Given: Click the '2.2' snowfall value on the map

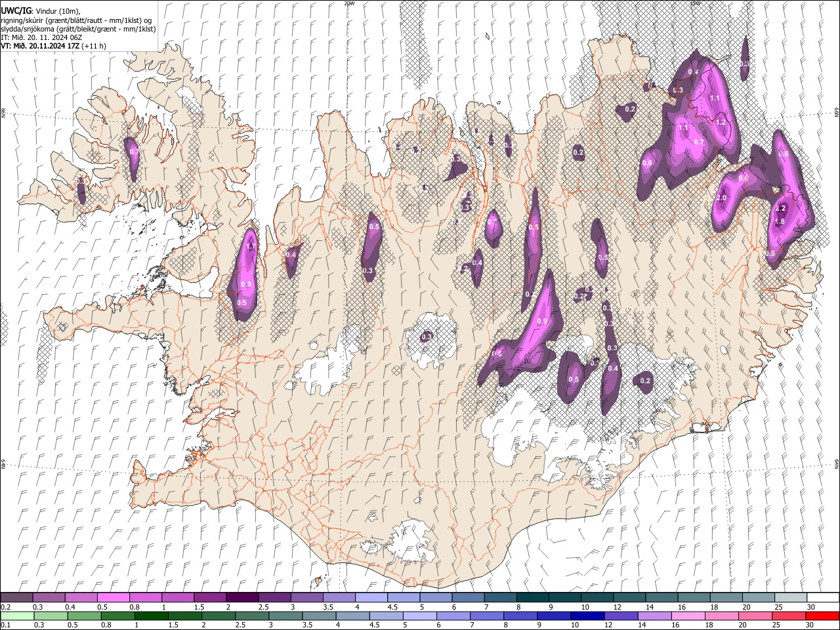Looking at the screenshot, I should [x=780, y=208].
